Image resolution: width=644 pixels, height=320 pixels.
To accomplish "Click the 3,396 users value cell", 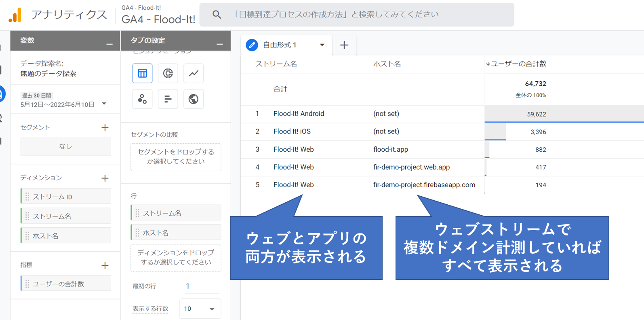I will pyautogui.click(x=538, y=132).
